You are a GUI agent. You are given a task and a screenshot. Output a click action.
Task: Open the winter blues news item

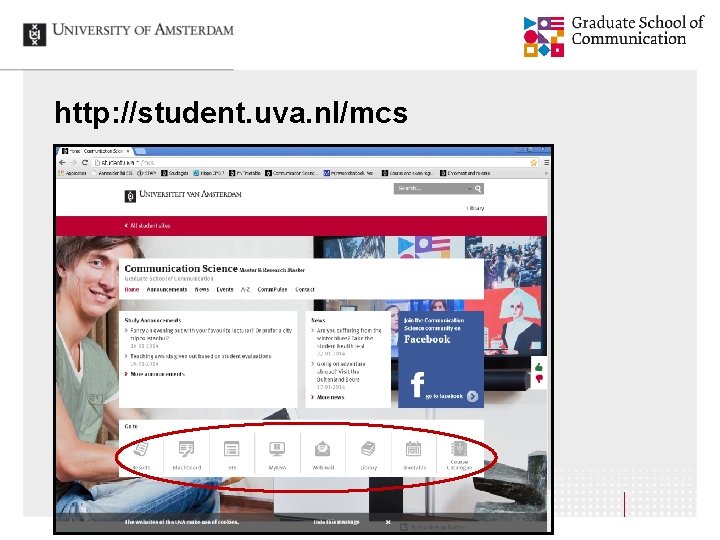(x=349, y=338)
